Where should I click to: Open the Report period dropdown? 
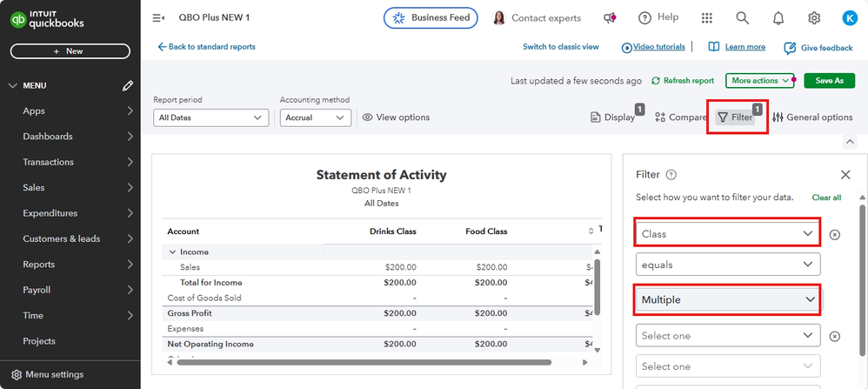(x=211, y=117)
